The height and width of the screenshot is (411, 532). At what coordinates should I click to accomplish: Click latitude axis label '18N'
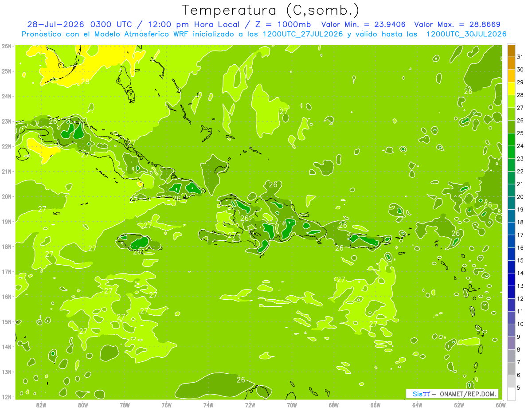7,247
